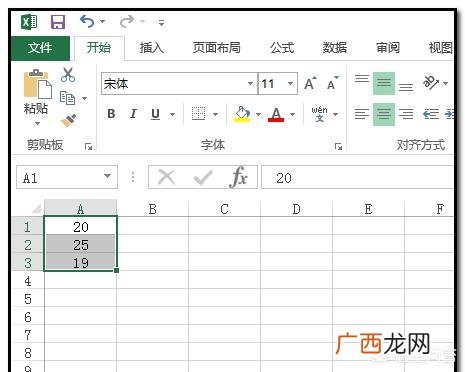
Task: Open the Name Box dropdown arrow
Action: [107, 176]
